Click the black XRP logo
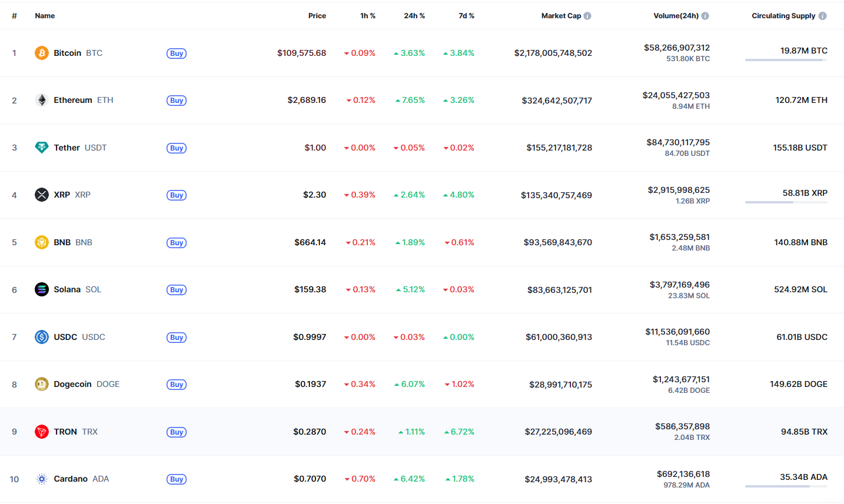844x504 pixels. tap(42, 195)
